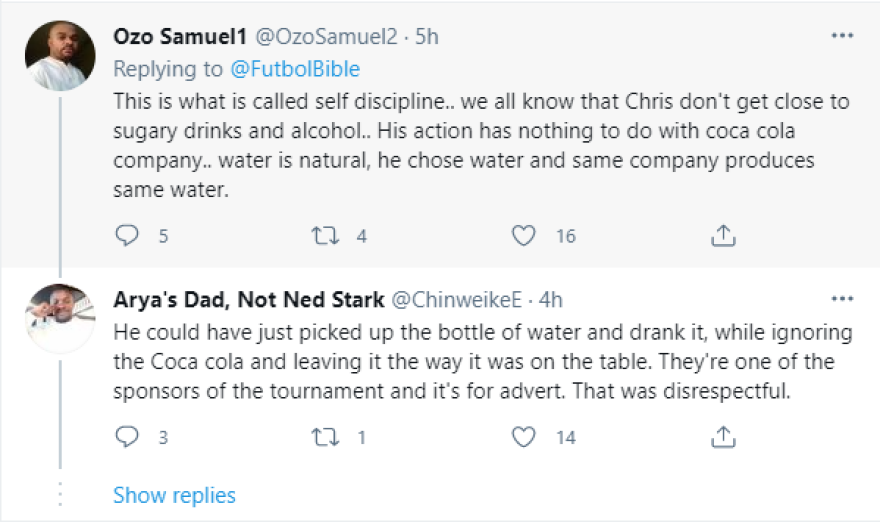
Task: Open more options on Arya's Dad's tweet
Action: [843, 299]
